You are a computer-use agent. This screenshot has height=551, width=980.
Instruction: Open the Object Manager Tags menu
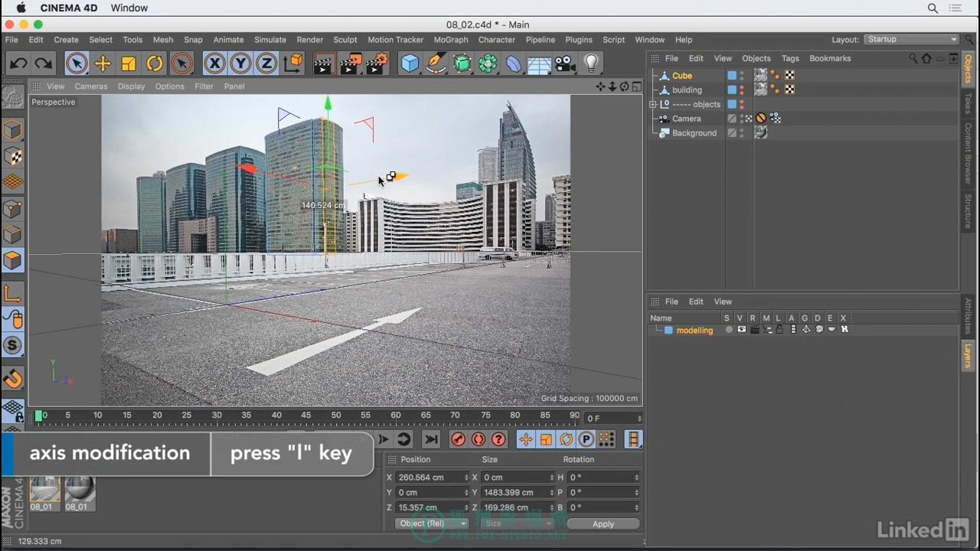[790, 58]
